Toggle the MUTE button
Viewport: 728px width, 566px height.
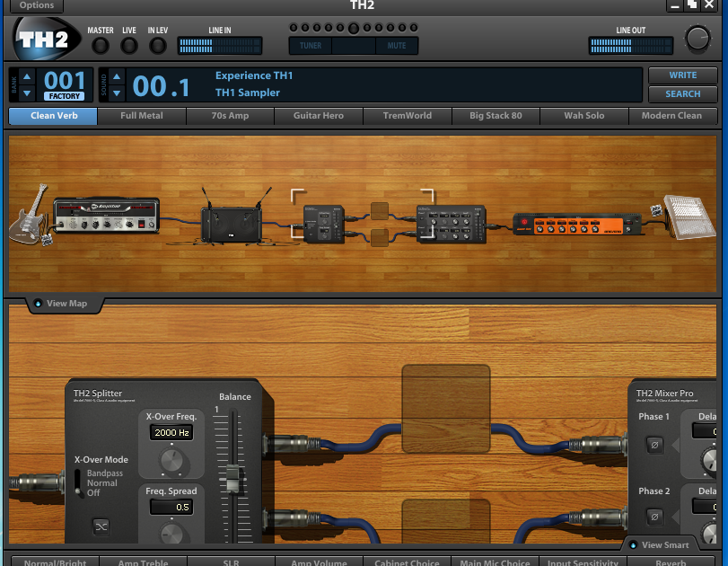397,46
